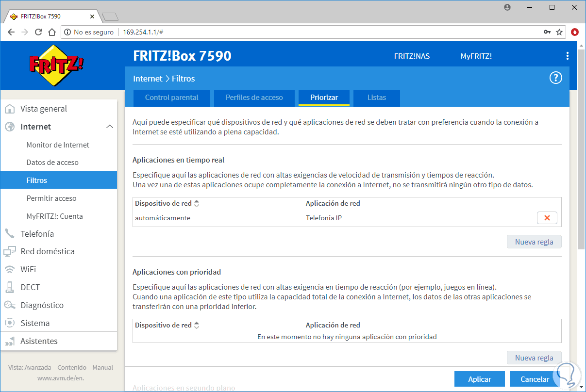The width and height of the screenshot is (586, 392).
Task: Bookmark this page with the star
Action: point(559,32)
